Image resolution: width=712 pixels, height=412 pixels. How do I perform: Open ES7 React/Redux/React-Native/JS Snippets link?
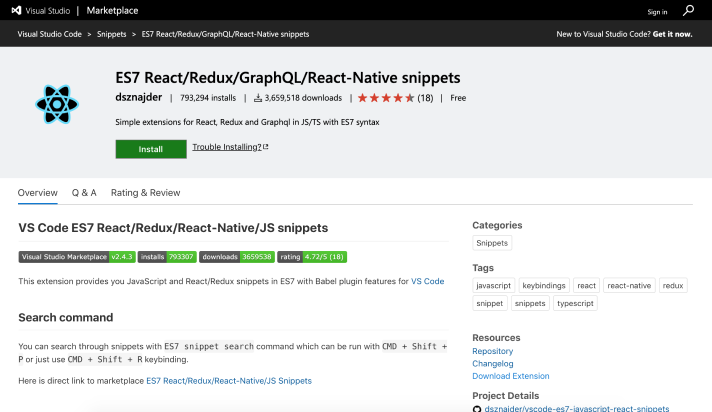pyautogui.click(x=229, y=381)
